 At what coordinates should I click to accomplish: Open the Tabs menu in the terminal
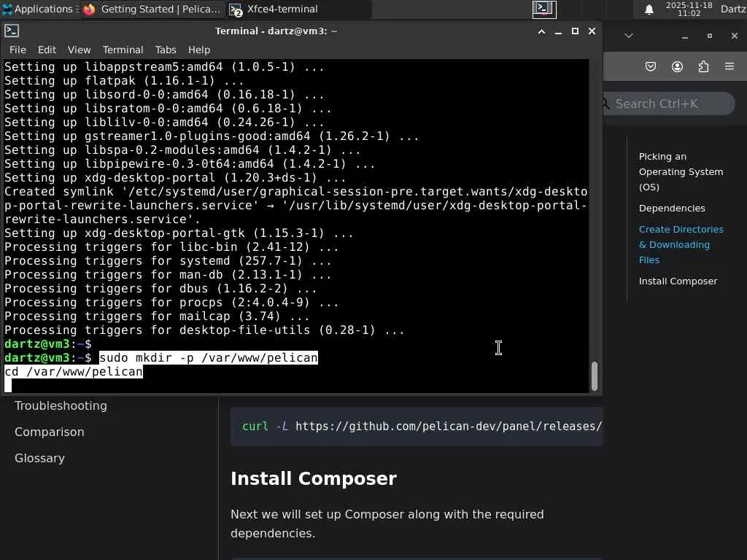pyautogui.click(x=166, y=50)
